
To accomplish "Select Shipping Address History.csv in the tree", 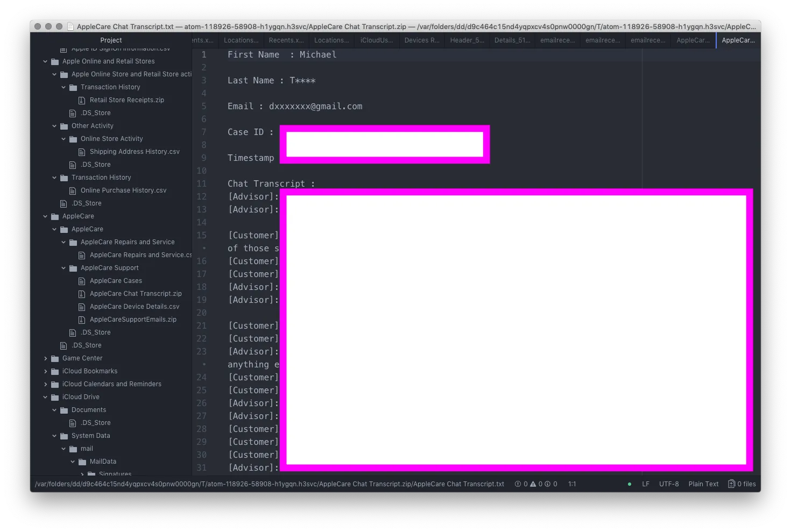I will coord(135,152).
